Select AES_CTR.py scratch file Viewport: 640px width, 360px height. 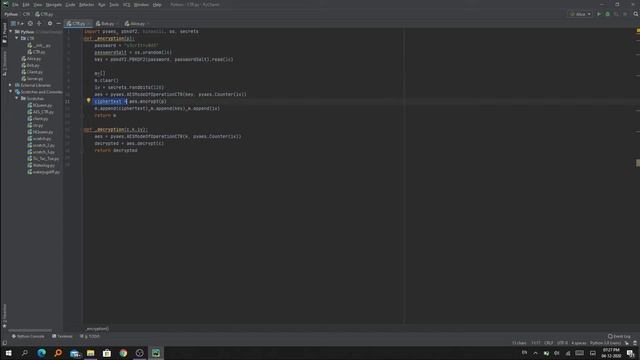(40, 112)
